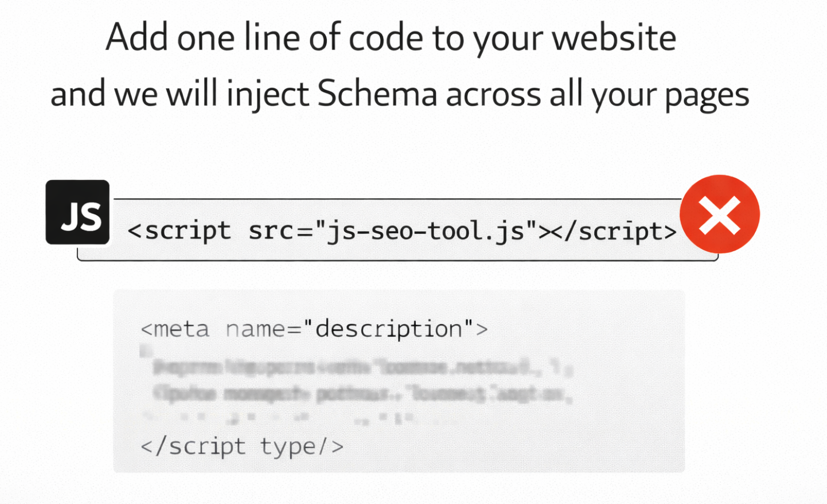827x504 pixels.
Task: Click the second blurred code line
Action: click(362, 394)
